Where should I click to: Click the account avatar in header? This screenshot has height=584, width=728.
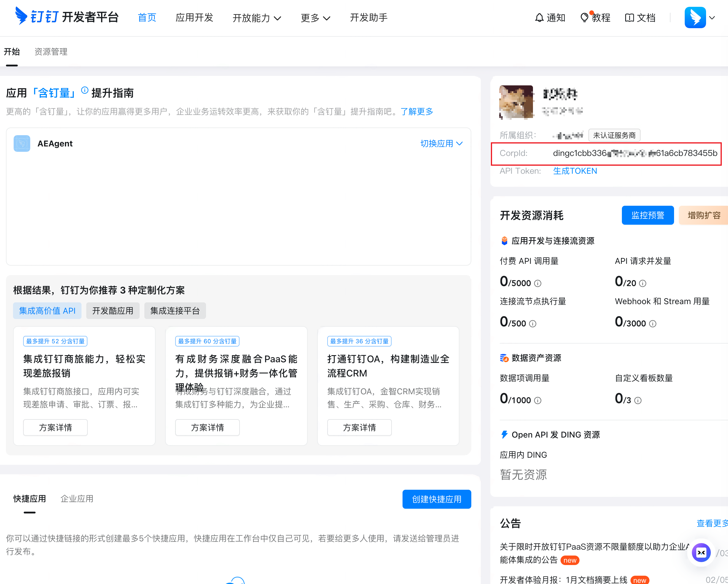point(695,17)
